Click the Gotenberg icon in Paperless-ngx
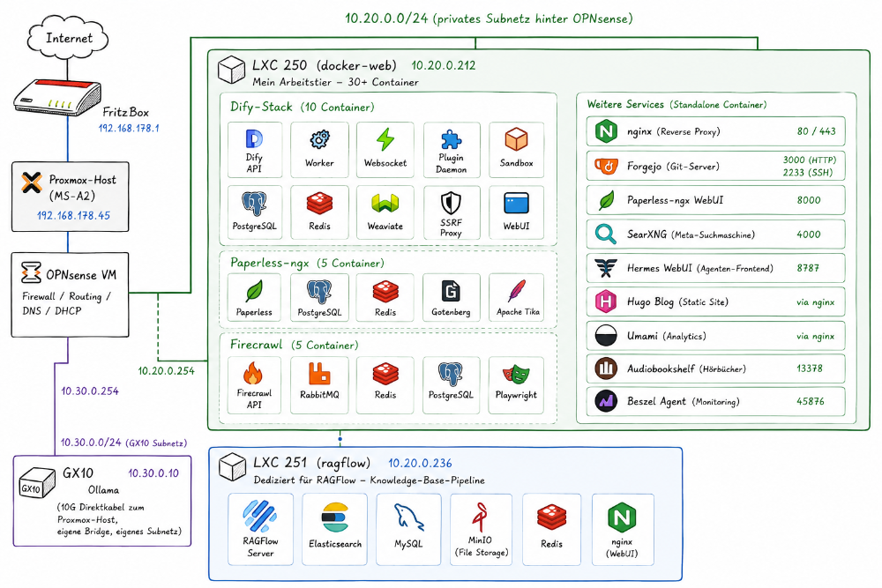 pyautogui.click(x=451, y=291)
